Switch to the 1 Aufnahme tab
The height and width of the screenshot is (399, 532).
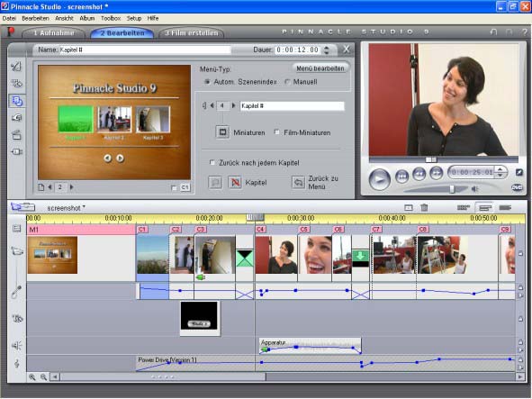[54, 33]
